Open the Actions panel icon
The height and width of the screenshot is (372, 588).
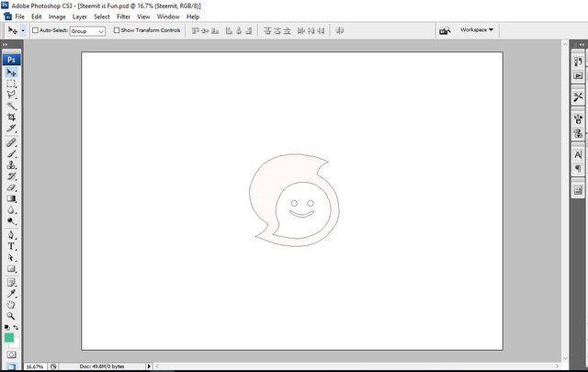tap(578, 75)
